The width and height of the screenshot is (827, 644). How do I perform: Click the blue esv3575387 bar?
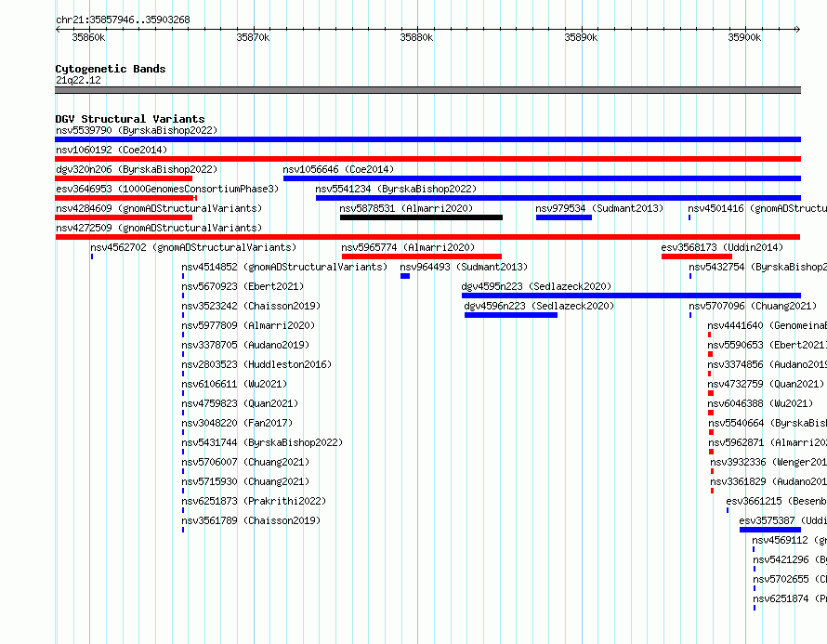pyautogui.click(x=770, y=530)
